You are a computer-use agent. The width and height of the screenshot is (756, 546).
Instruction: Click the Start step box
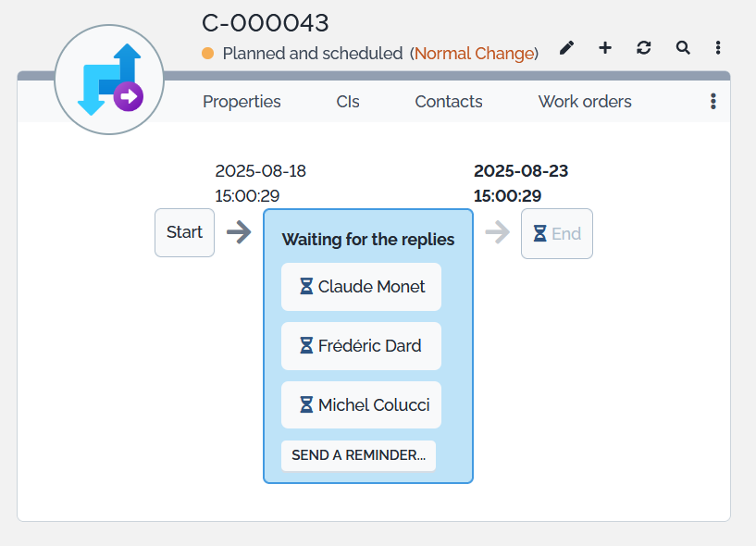pyautogui.click(x=184, y=233)
